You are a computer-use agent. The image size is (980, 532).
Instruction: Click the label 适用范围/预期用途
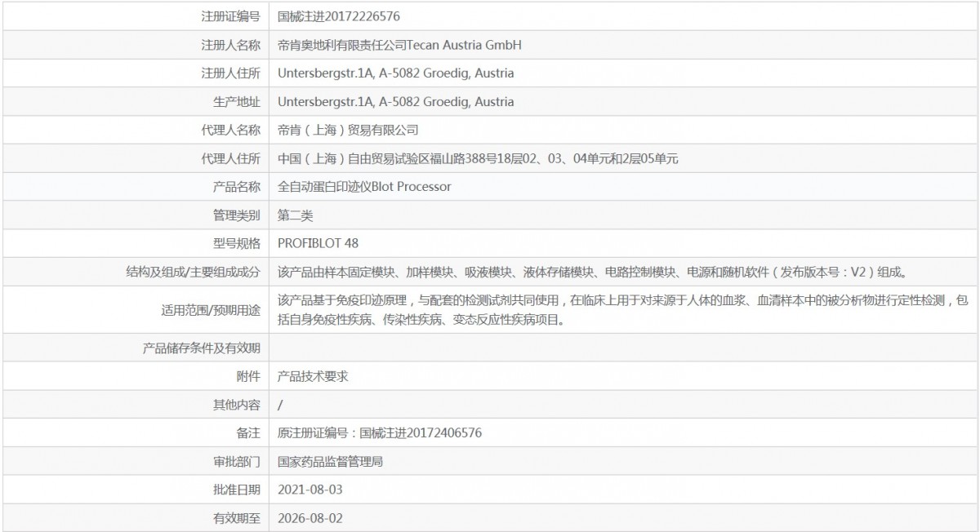click(211, 310)
